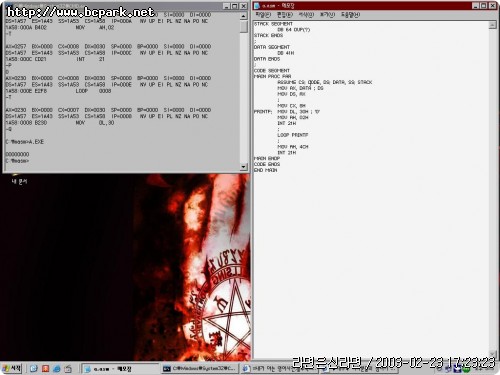The image size is (500, 375).
Task: Click 'CODE SEGMENT' line in Notepad
Action: click(272, 71)
